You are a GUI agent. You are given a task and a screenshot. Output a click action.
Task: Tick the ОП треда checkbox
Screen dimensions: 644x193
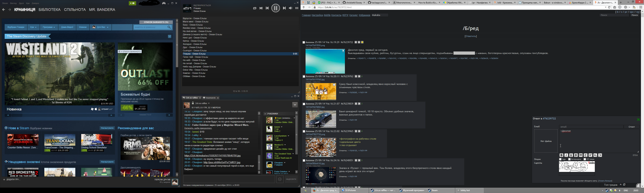tap(585, 159)
